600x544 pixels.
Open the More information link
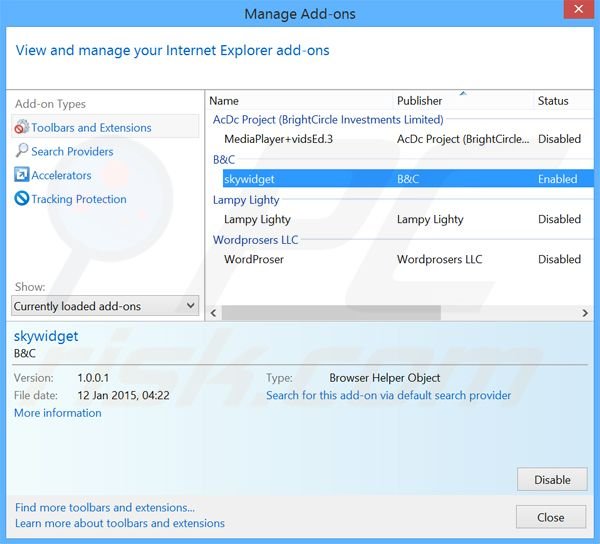click(58, 413)
